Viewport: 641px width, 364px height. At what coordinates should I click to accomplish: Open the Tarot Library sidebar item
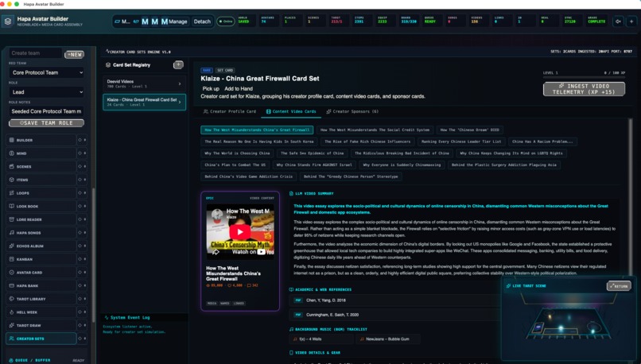(41, 299)
